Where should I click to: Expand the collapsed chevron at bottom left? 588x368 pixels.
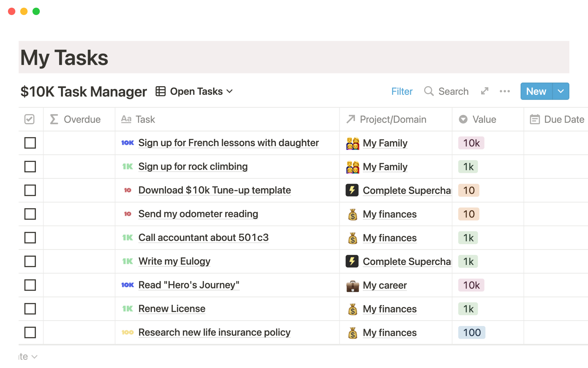(x=34, y=357)
